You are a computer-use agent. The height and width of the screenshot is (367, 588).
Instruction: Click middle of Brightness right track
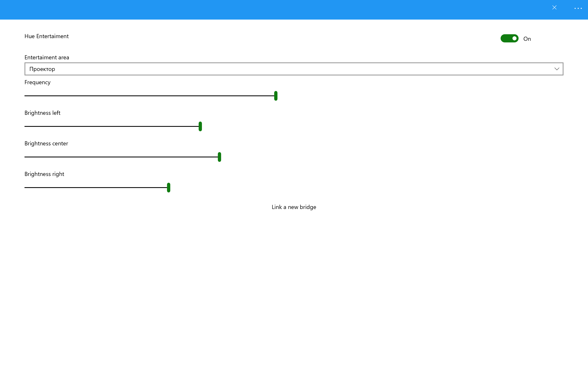(x=96, y=188)
